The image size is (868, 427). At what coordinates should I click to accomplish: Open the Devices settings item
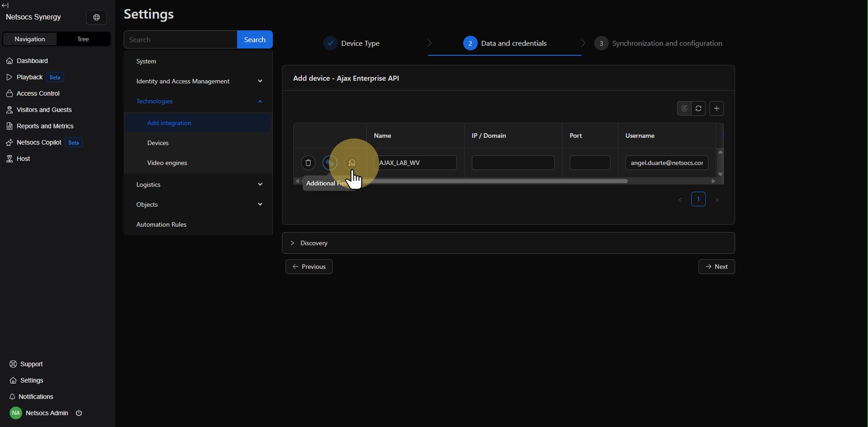pos(158,143)
